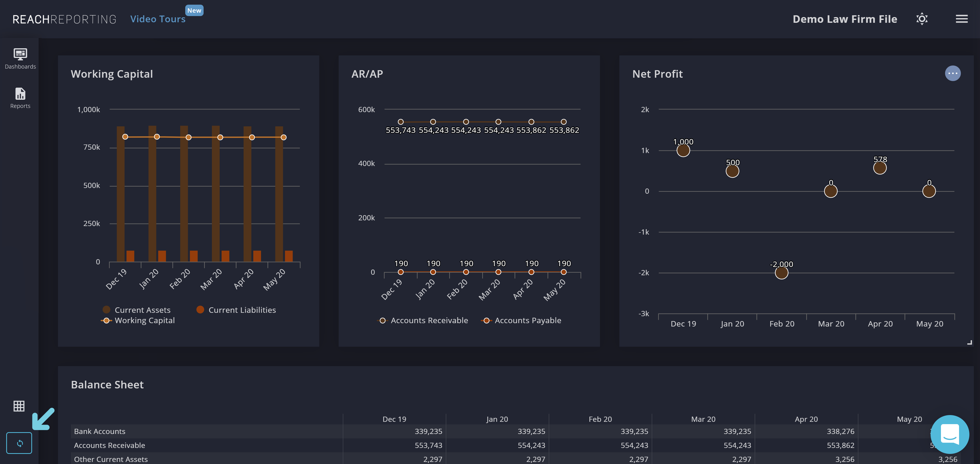Click Mar 20 Accounts Payable point 190
Image resolution: width=980 pixels, height=464 pixels.
click(498, 272)
